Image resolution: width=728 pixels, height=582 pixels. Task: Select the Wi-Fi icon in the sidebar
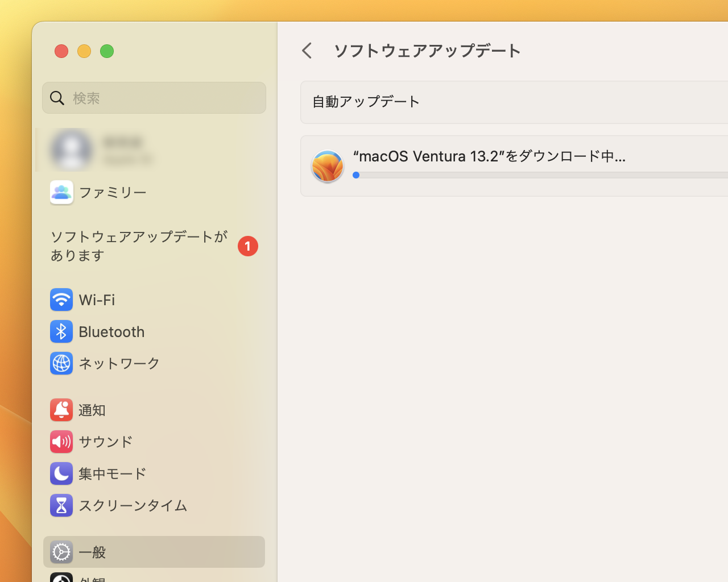[x=61, y=300]
